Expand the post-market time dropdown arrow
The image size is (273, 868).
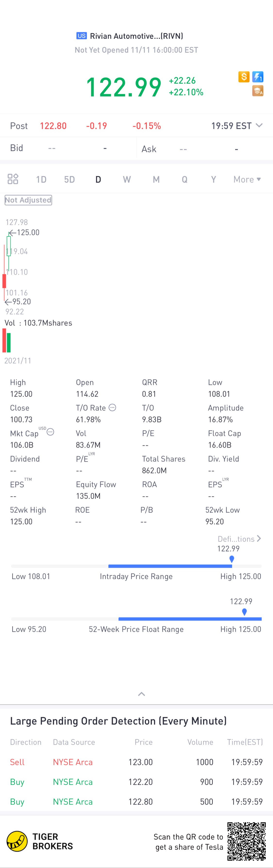point(259,125)
